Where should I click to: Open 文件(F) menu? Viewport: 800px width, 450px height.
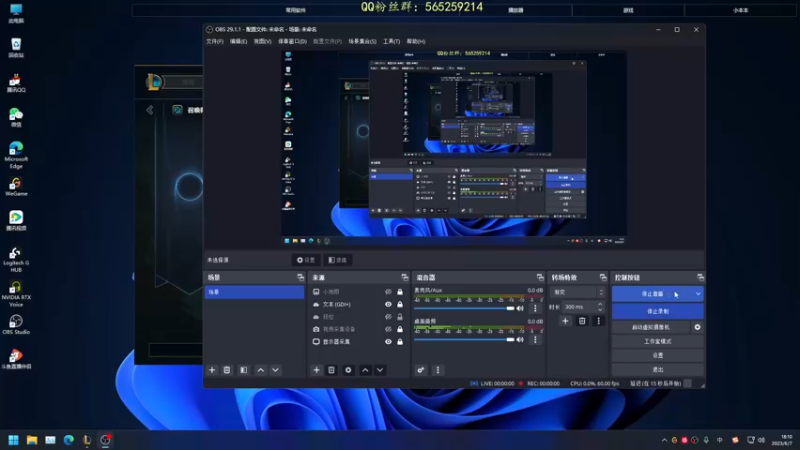click(x=215, y=41)
